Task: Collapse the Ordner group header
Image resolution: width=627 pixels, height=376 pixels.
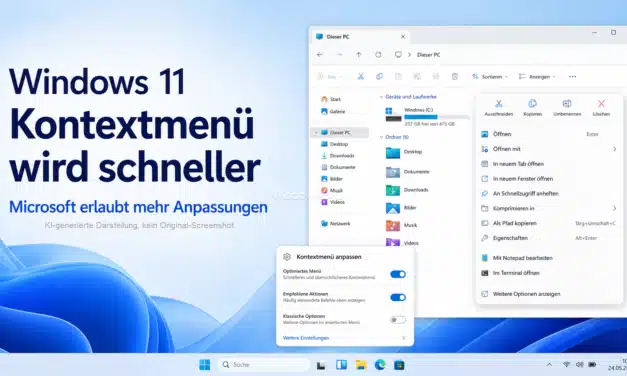Action: pos(381,137)
